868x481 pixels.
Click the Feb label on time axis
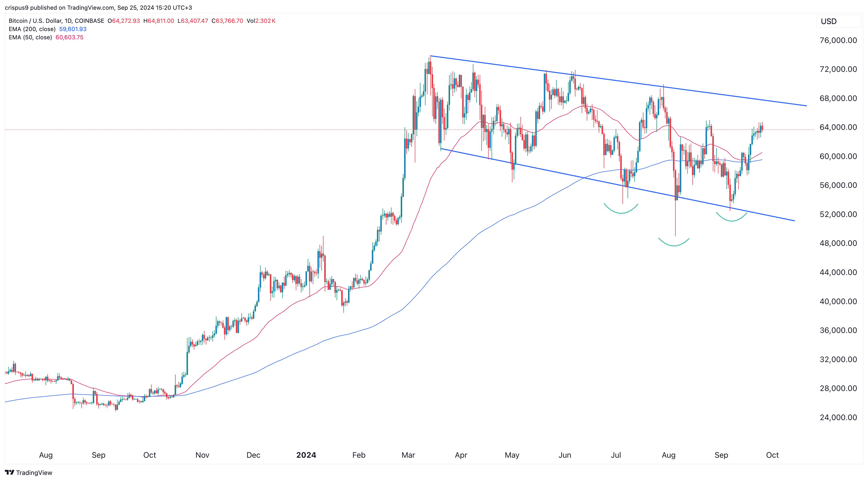point(359,455)
